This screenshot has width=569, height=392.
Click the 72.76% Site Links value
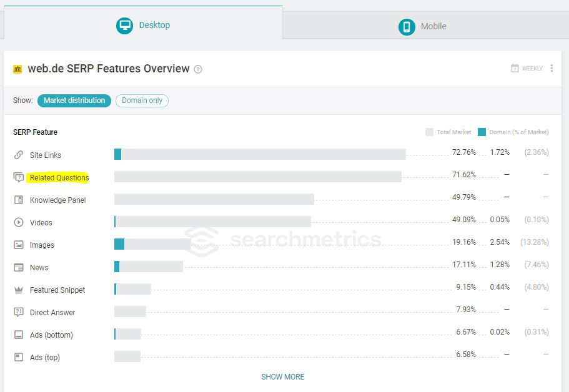tap(464, 152)
